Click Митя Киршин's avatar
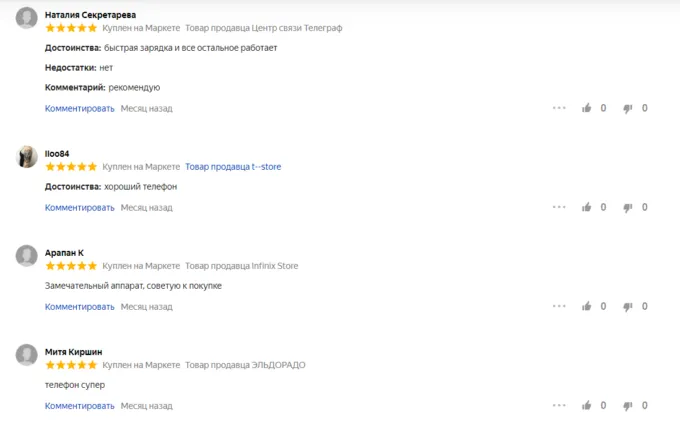The height and width of the screenshot is (430, 680). click(x=27, y=355)
